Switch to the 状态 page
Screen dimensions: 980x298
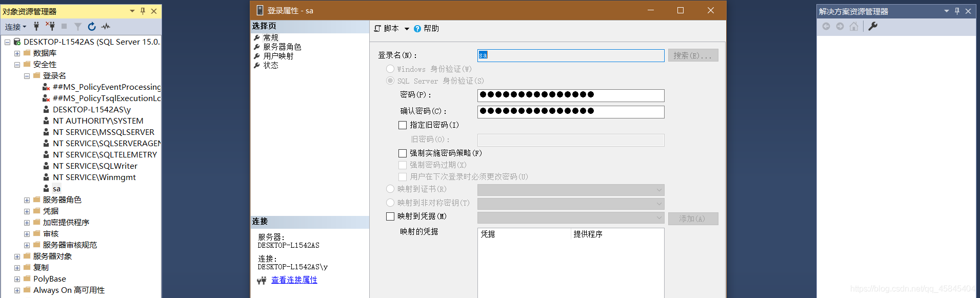(271, 65)
